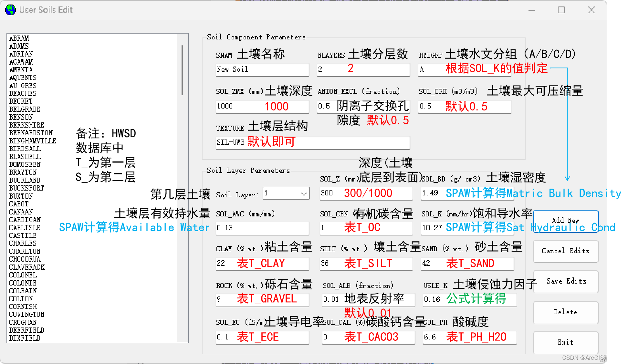
Task: Select BUCKSPORT in the soils list
Action: 26,188
